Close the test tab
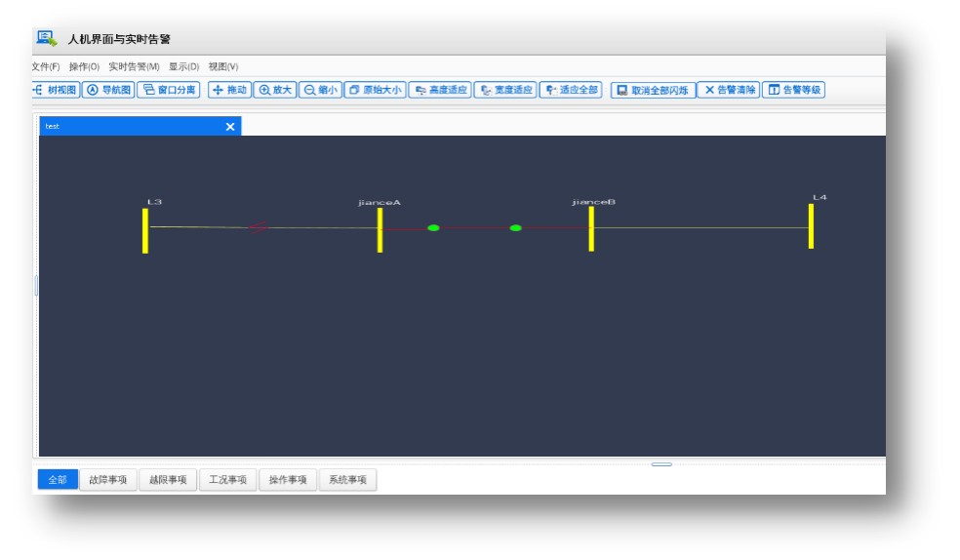The image size is (960, 560). pyautogui.click(x=230, y=127)
